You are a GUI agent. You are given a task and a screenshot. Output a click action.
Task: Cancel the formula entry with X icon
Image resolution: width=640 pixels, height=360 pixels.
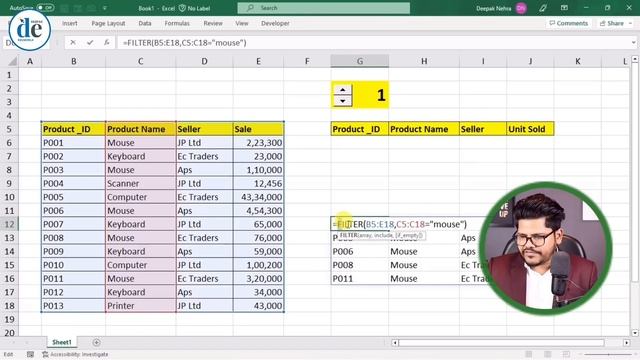[x=73, y=42]
